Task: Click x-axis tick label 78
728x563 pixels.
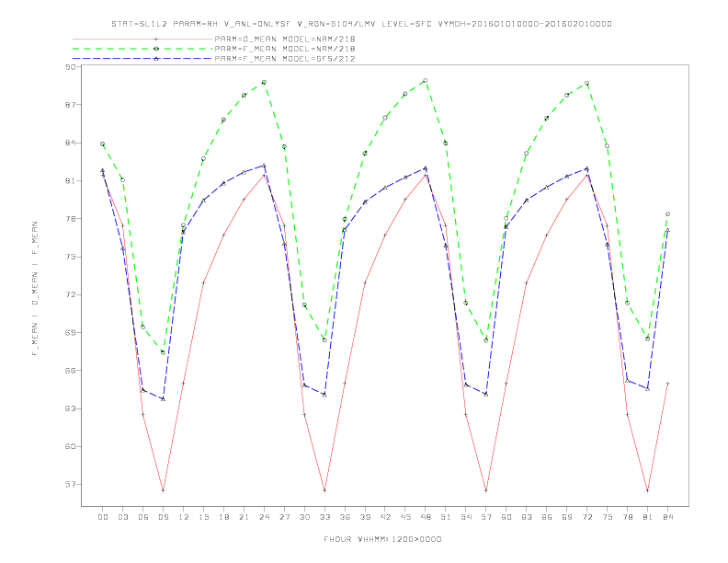Action: coord(628,517)
